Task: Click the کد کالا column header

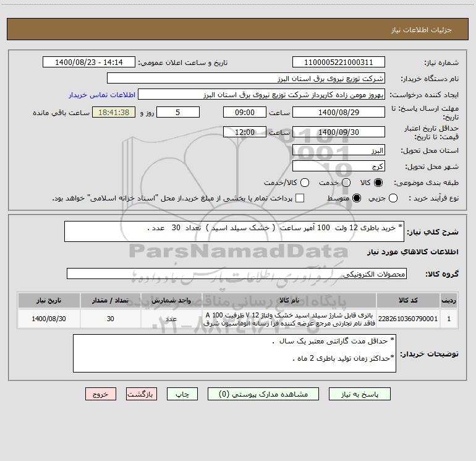Action: (x=408, y=300)
